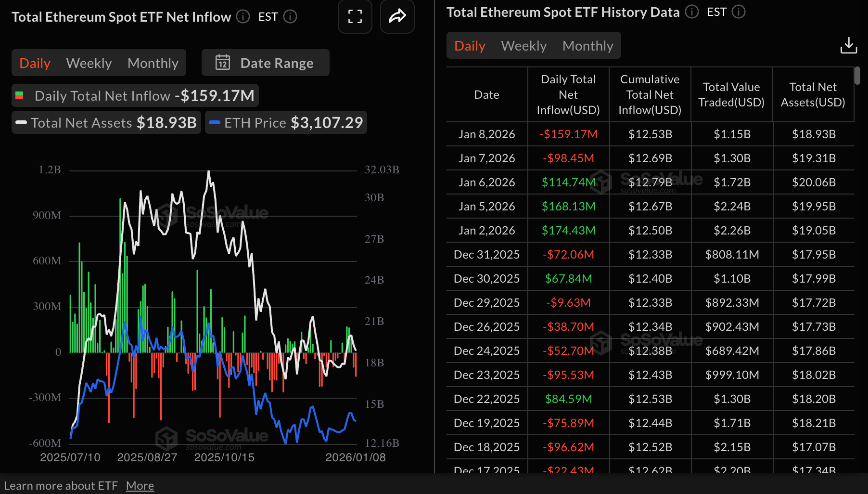Enter fullscreen mode on the chart

(355, 16)
